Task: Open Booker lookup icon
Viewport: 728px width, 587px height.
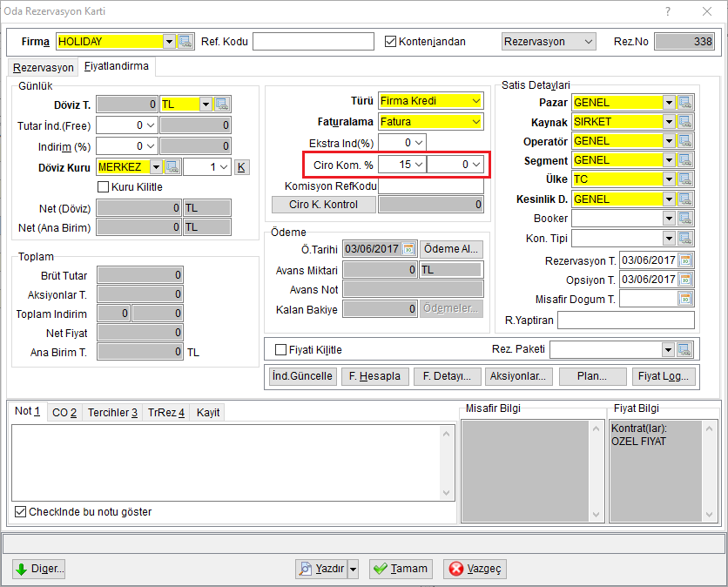Action: click(x=685, y=219)
